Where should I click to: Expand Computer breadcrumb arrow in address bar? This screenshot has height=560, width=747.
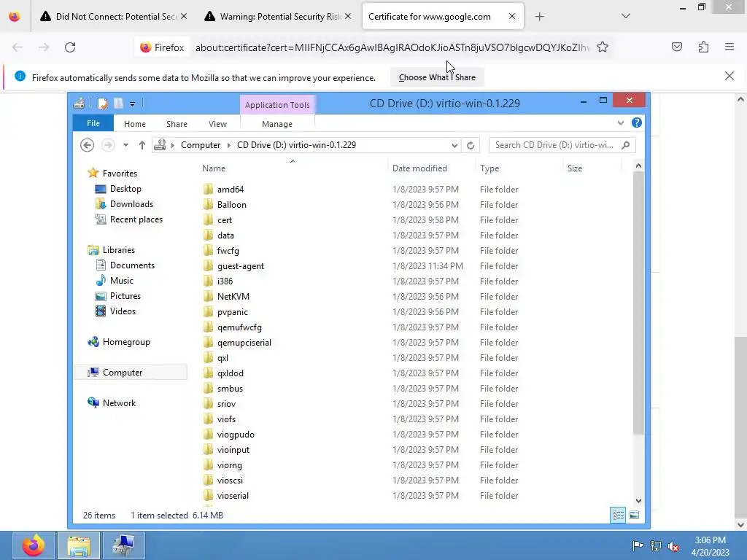pyautogui.click(x=228, y=145)
